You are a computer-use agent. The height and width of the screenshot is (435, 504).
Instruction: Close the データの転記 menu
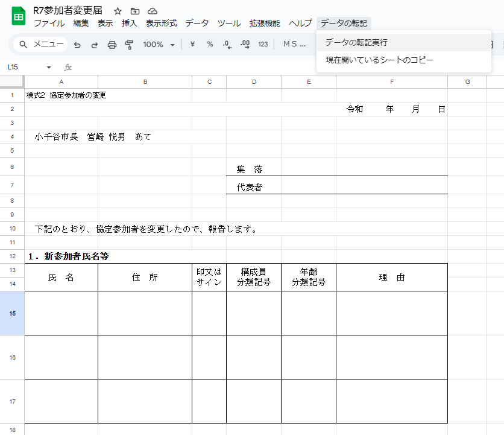344,23
